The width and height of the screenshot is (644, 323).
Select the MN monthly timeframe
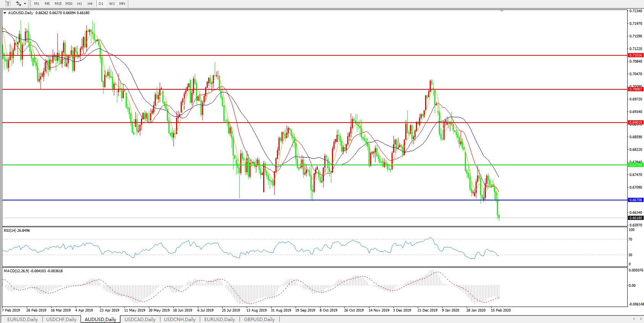pos(122,3)
